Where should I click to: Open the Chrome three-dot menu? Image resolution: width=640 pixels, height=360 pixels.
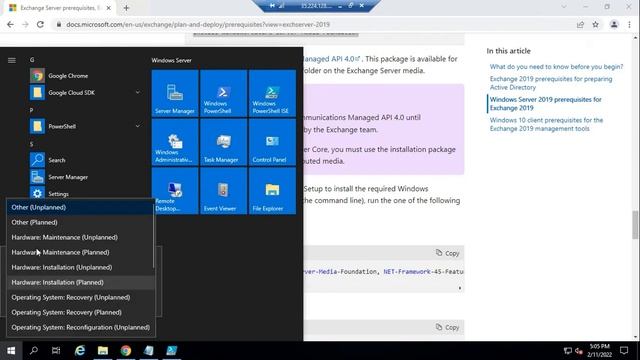coord(629,24)
